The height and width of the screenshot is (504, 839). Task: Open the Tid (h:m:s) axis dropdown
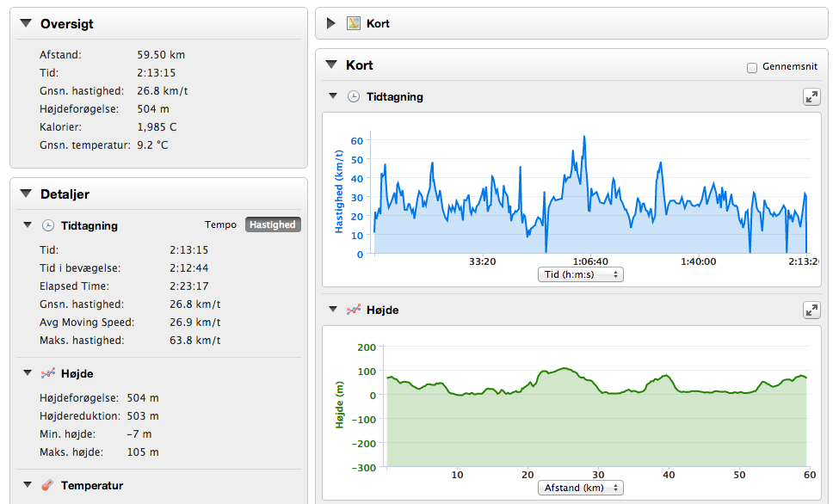(581, 274)
